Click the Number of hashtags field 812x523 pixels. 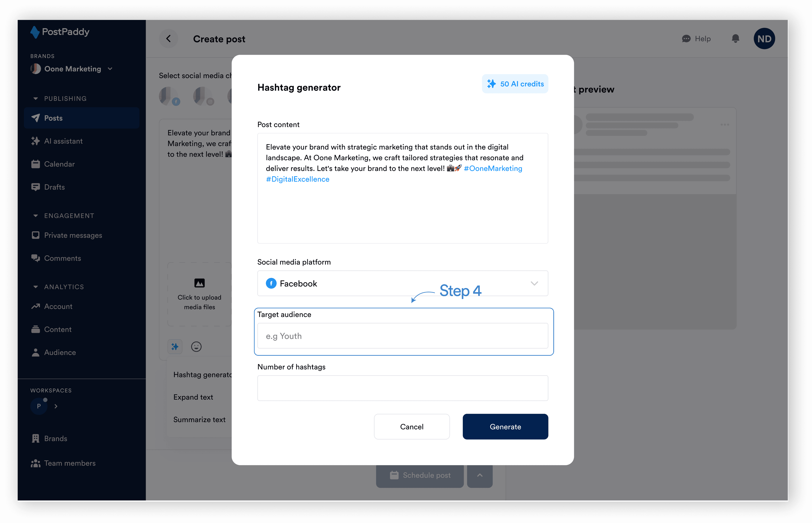click(x=402, y=388)
